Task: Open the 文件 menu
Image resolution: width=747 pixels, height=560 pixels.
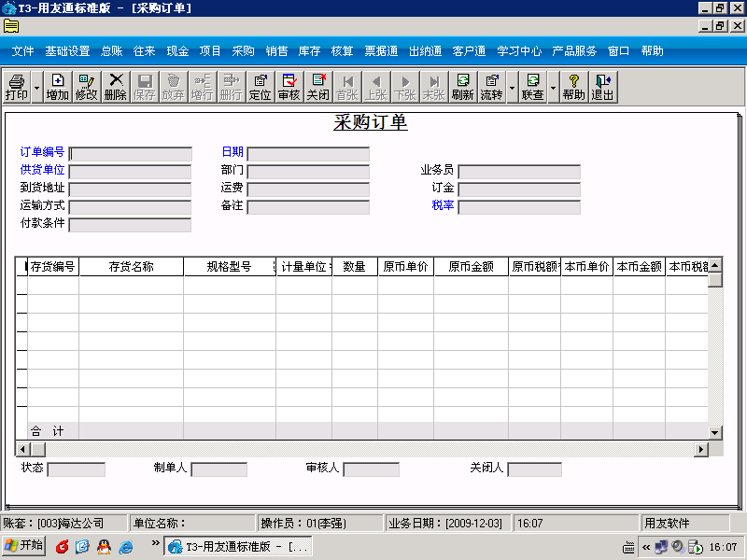Action: pos(22,51)
